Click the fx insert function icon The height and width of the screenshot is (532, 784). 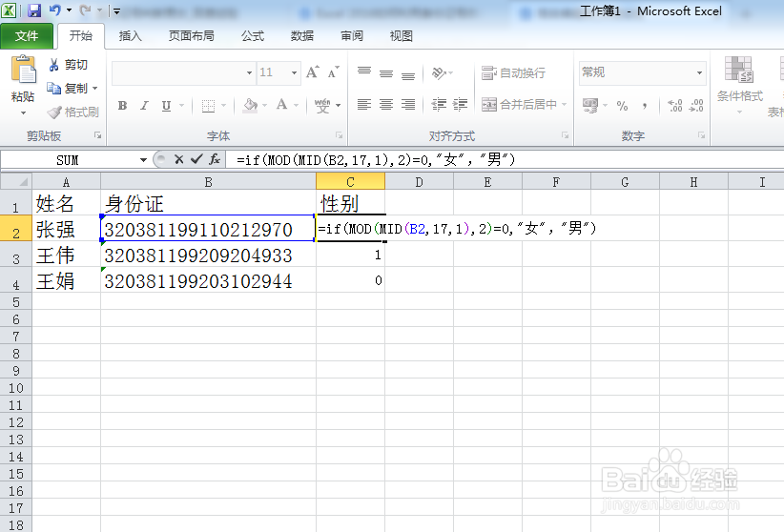pos(215,159)
